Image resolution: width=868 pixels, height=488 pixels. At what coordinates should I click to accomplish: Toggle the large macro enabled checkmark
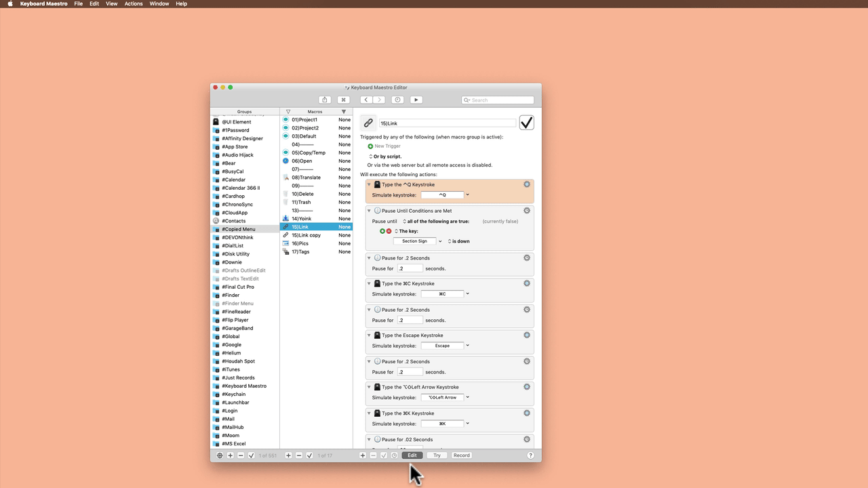[527, 123]
